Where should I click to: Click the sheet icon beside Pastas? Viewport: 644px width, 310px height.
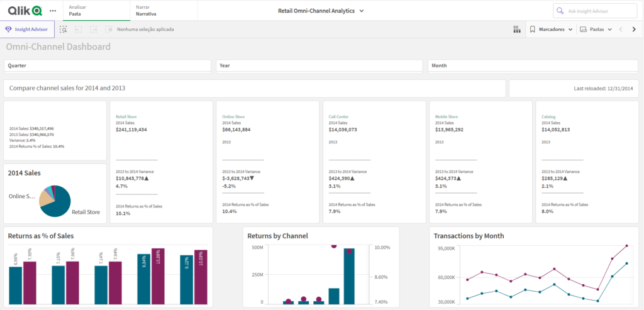point(583,30)
